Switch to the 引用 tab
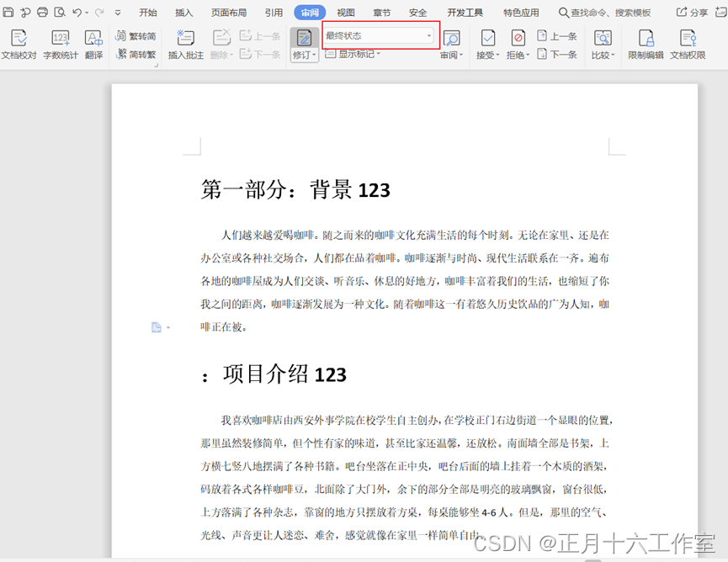Screen dimensions: 728x562 274,13
